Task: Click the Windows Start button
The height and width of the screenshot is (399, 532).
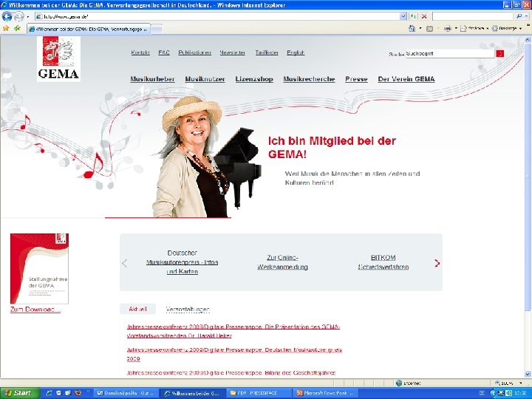Action: point(20,393)
